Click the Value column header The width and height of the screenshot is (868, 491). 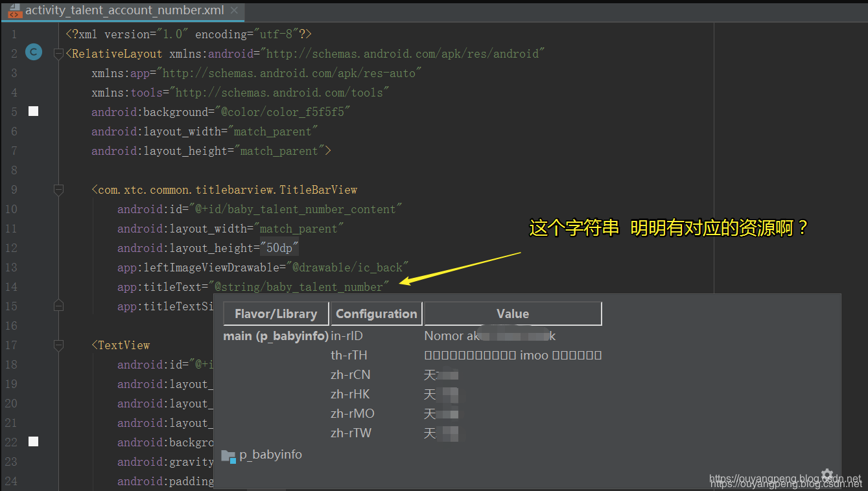[x=513, y=314]
